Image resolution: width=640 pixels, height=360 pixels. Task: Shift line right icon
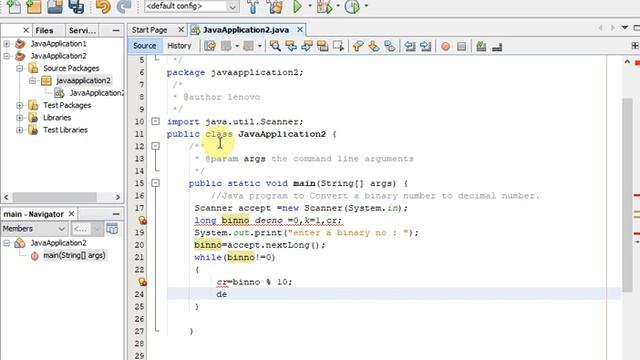tap(426, 46)
